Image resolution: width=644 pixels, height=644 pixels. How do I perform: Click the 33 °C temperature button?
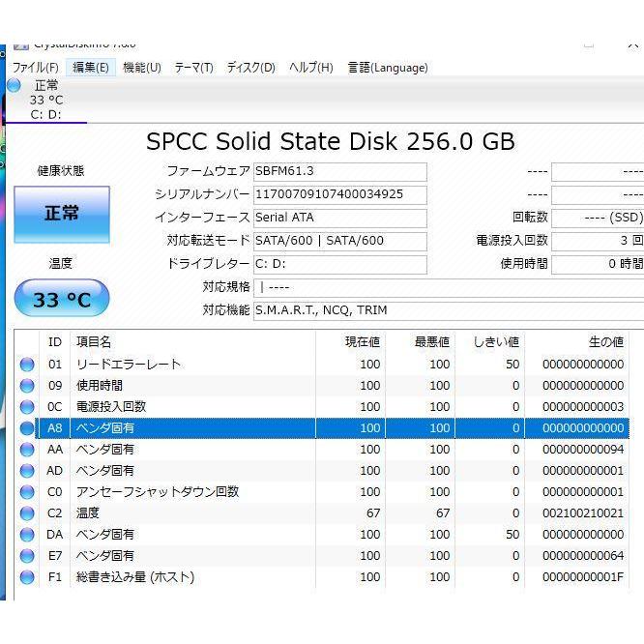(62, 299)
